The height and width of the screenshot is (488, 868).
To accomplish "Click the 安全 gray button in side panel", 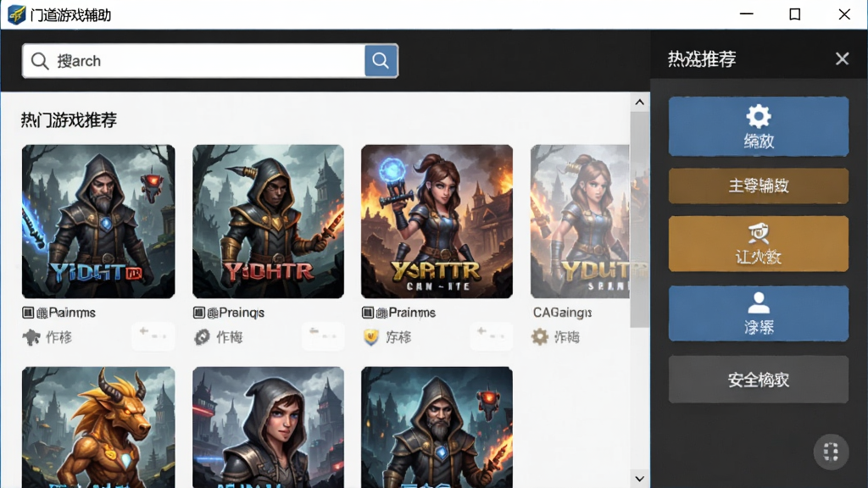I will coord(759,380).
